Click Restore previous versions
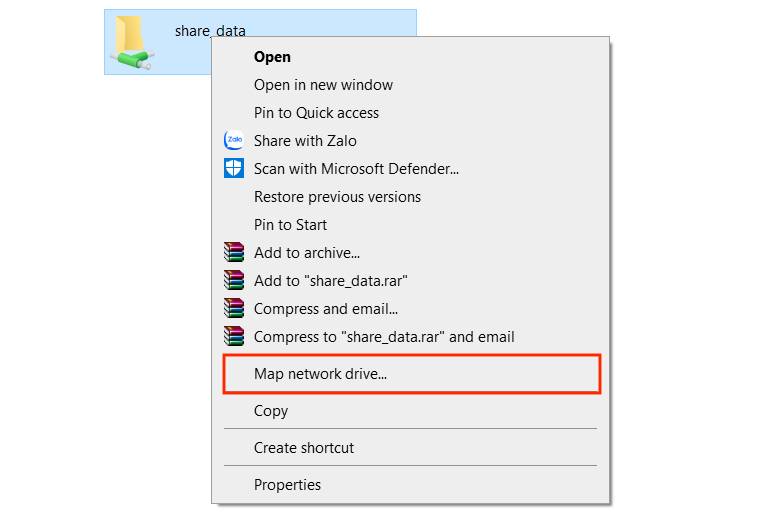The width and height of the screenshot is (757, 518). coord(337,197)
